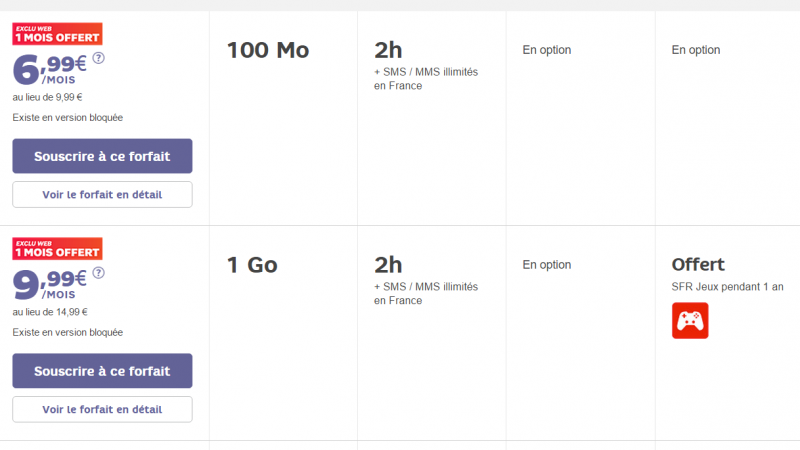Subscribe to the 1 Go plan
800x450 pixels.
[102, 371]
